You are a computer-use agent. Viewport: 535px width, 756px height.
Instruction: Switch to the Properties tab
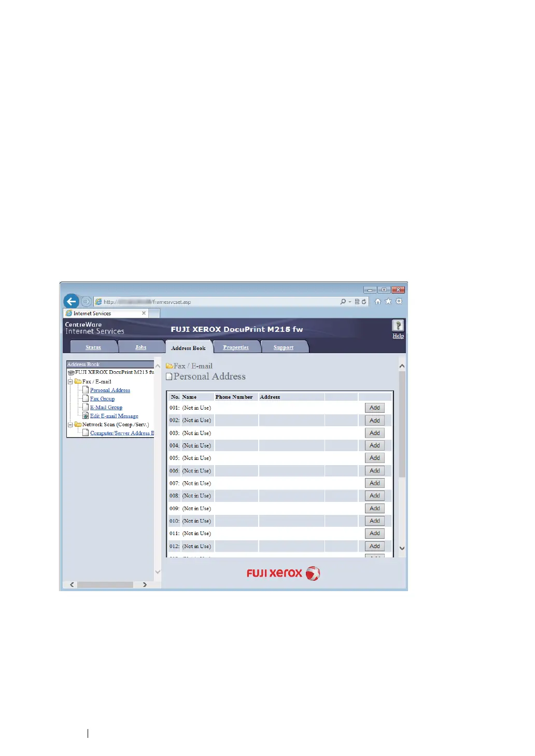pos(236,347)
